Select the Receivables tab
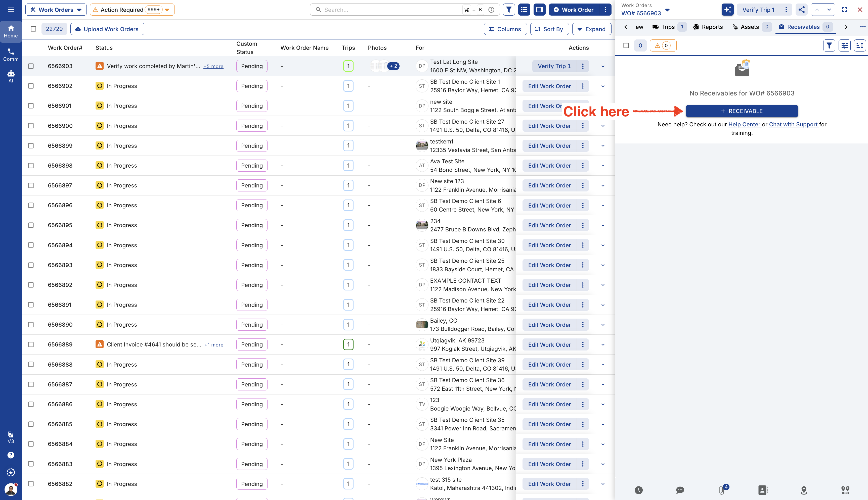 point(805,27)
